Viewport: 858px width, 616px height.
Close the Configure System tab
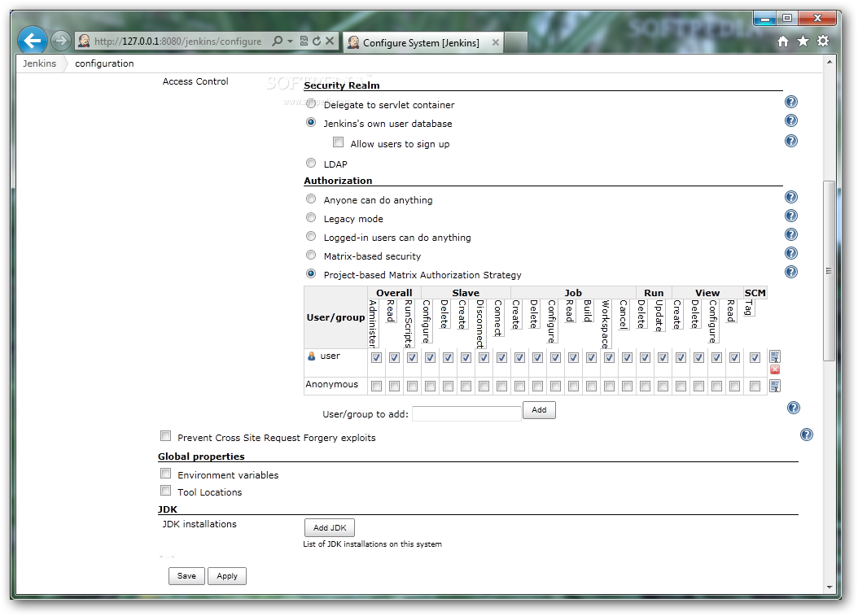495,42
